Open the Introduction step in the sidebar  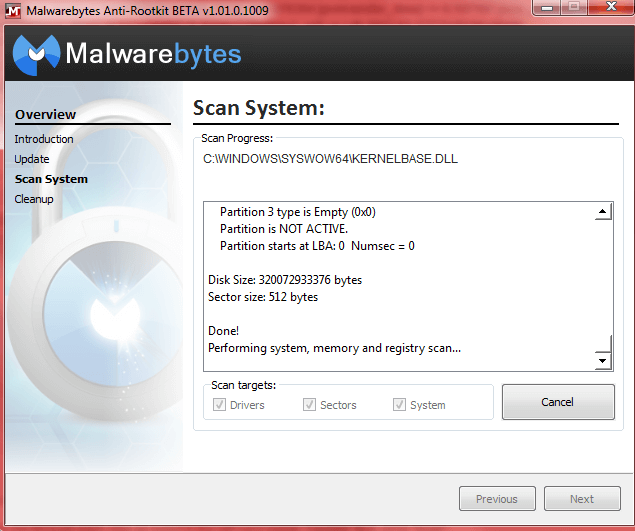click(x=44, y=139)
